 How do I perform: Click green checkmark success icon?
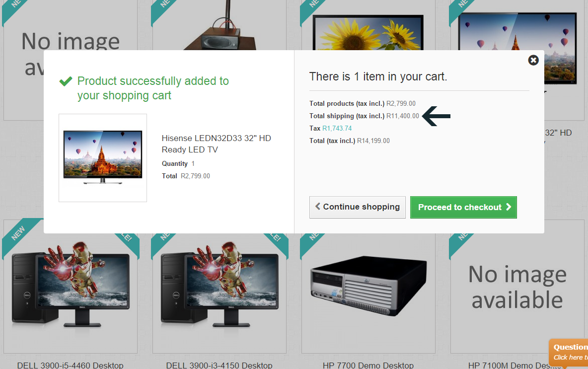click(66, 81)
